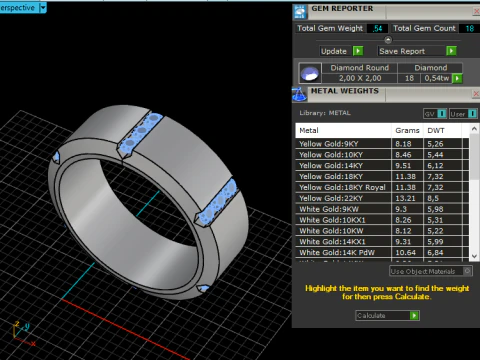Click the green arrow beside Calculate
Screen dimensions: 480x360
coord(414,315)
